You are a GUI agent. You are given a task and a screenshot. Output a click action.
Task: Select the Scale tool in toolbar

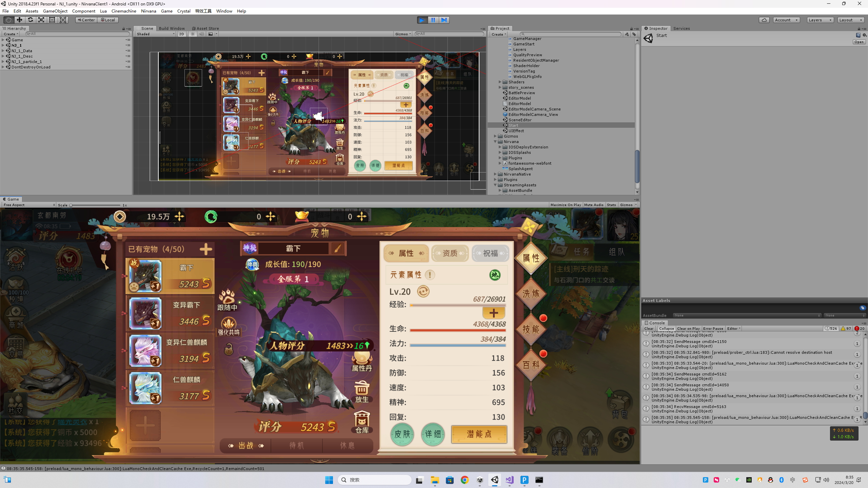click(x=41, y=20)
